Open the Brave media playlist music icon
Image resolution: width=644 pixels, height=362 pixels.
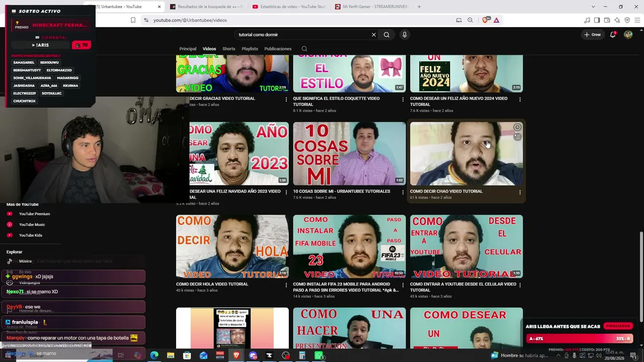587,20
